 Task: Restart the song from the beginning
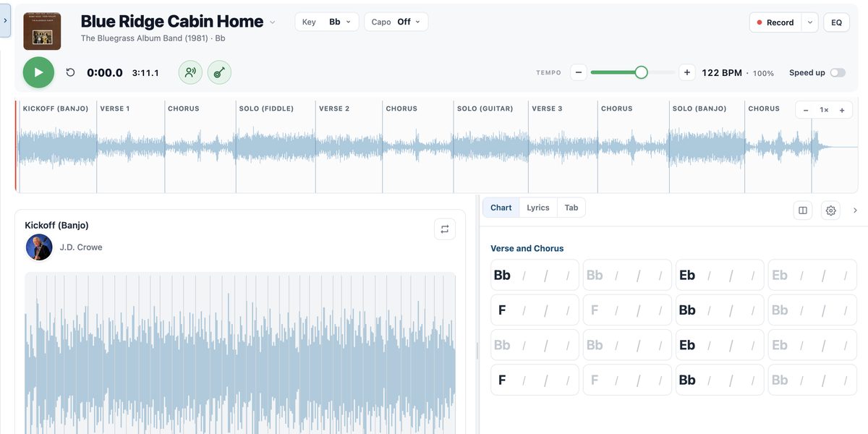click(x=70, y=72)
